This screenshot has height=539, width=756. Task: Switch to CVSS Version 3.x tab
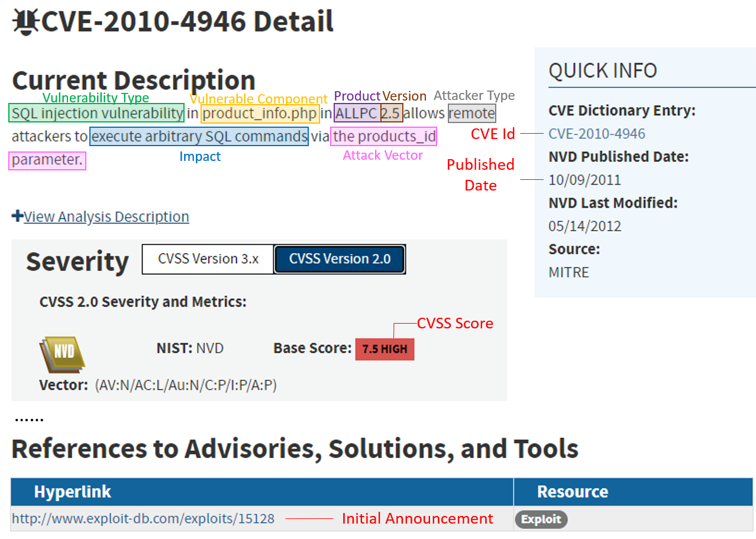click(208, 259)
